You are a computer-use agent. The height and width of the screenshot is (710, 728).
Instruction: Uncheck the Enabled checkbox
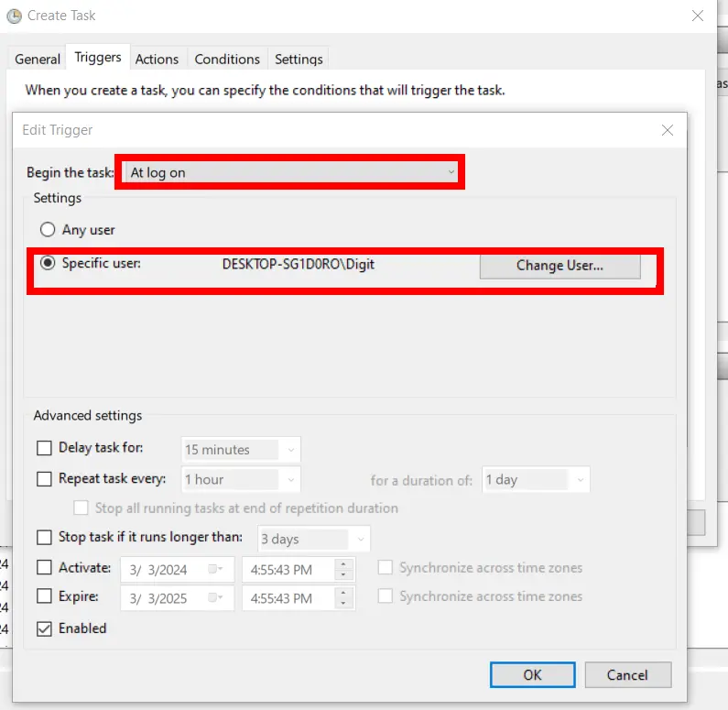44,628
